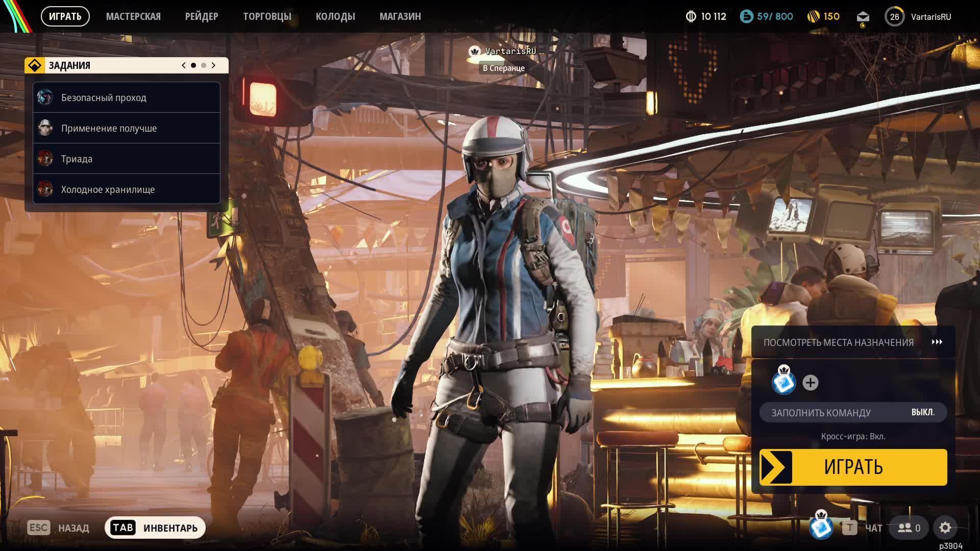Click the left arrow in ЗАДАНИЯ panel
This screenshot has height=551, width=980.
click(x=183, y=65)
